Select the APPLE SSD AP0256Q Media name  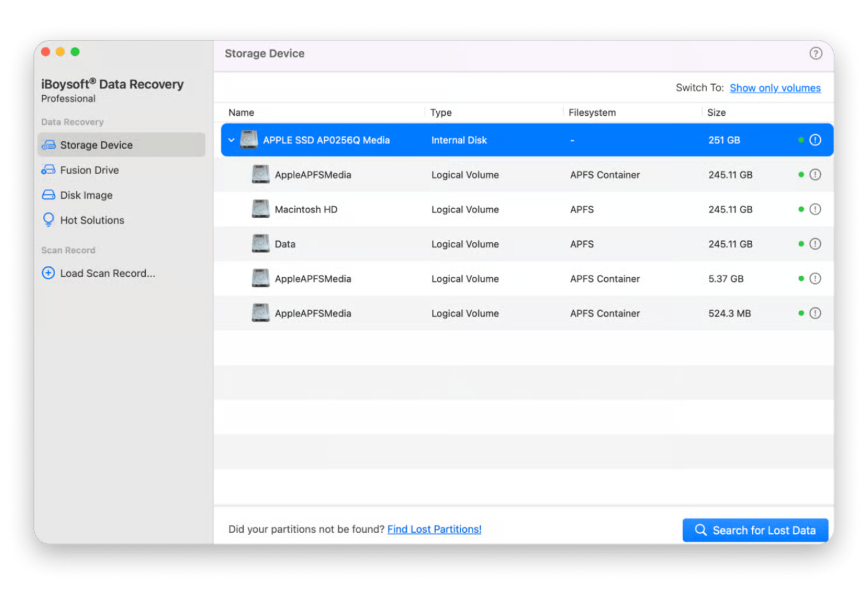tap(326, 140)
